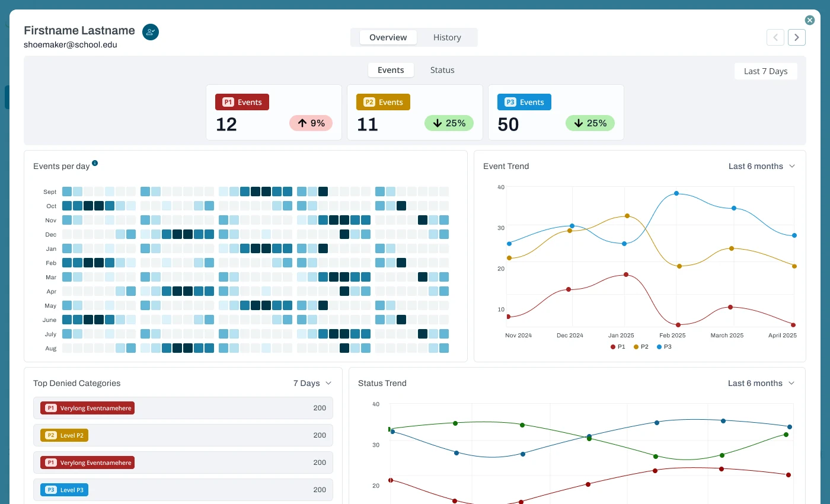
Task: Select the Events tab
Action: click(391, 70)
